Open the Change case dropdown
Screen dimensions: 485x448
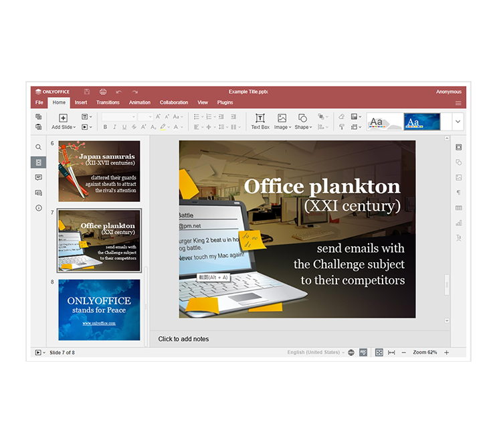pos(178,116)
